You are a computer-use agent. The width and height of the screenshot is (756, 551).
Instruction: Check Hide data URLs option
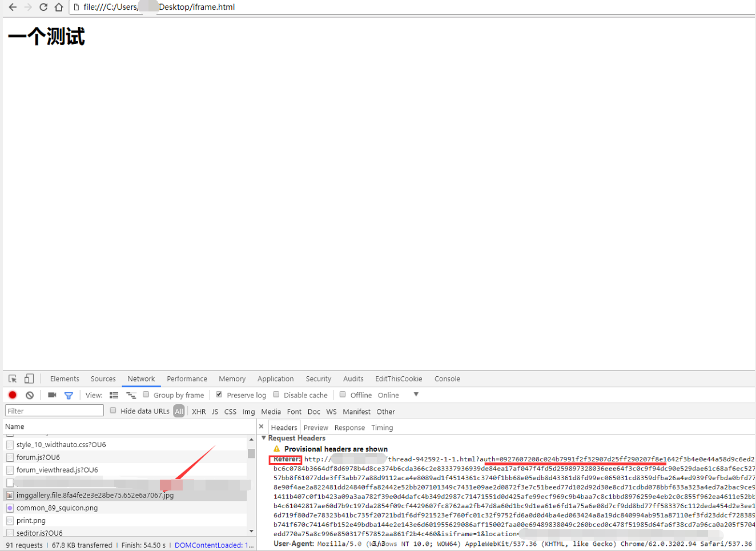[x=113, y=411]
